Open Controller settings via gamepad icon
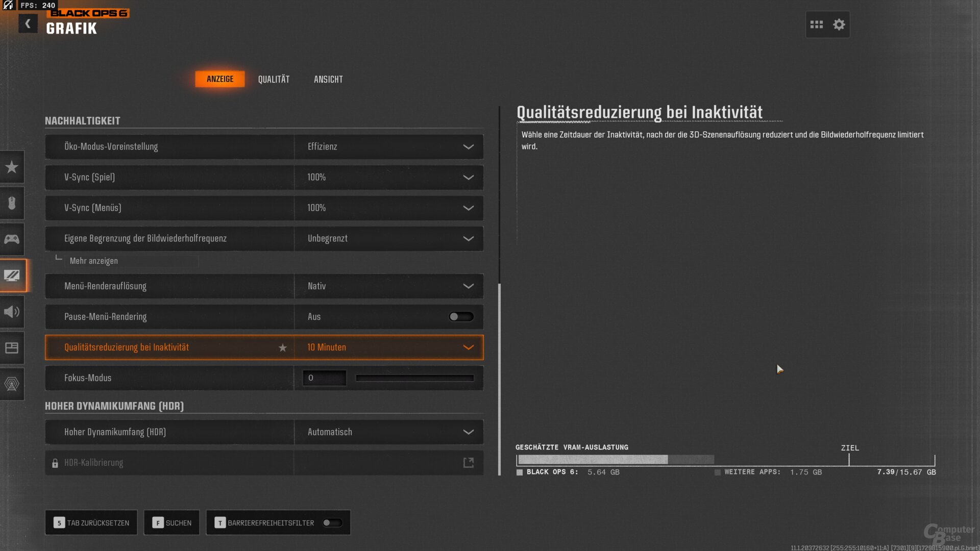 pyautogui.click(x=12, y=239)
